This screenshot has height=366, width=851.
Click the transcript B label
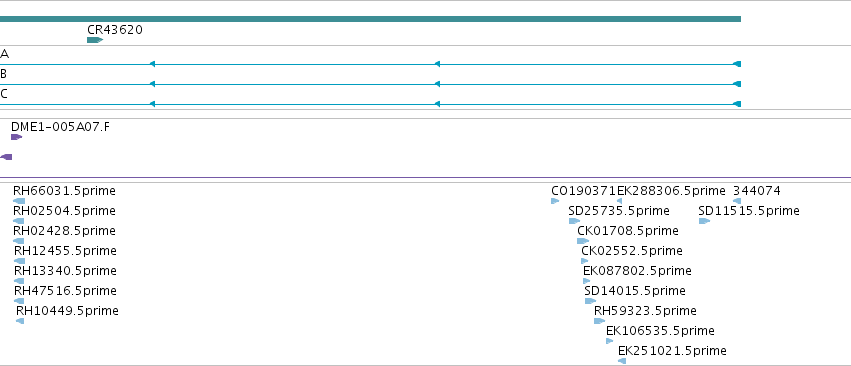pyautogui.click(x=4, y=74)
